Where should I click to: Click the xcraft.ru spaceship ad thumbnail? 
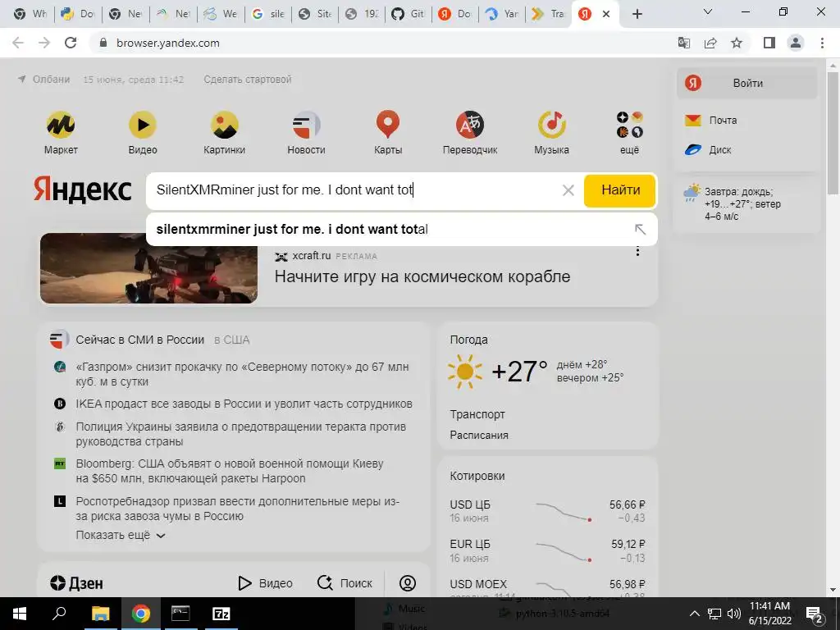[149, 268]
